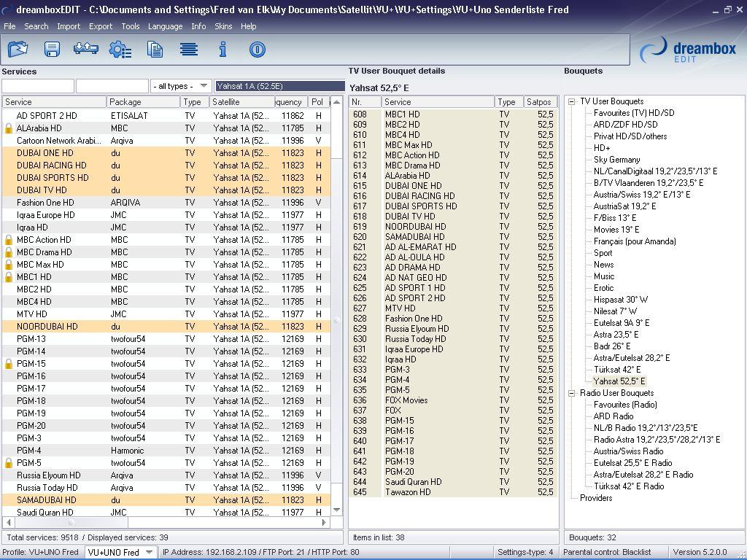Click the FTP transfer to receiver icon
747x560 pixels.
[x=86, y=49]
